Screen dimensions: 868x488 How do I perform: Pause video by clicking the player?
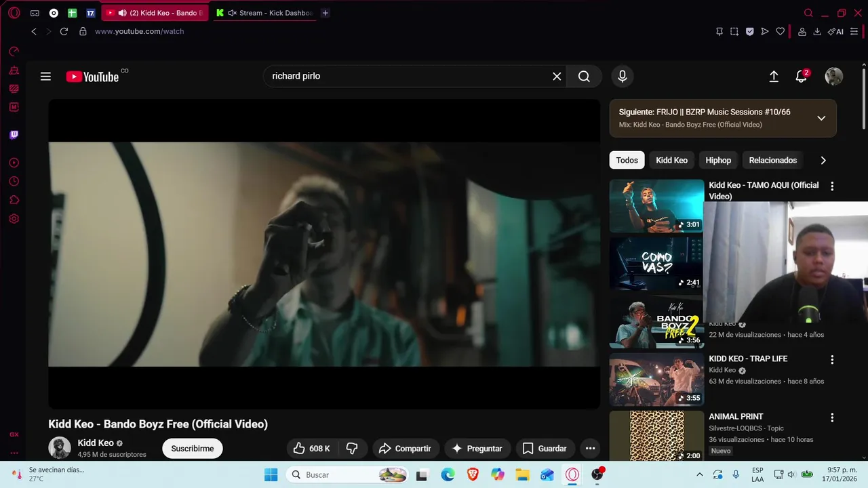pos(324,254)
